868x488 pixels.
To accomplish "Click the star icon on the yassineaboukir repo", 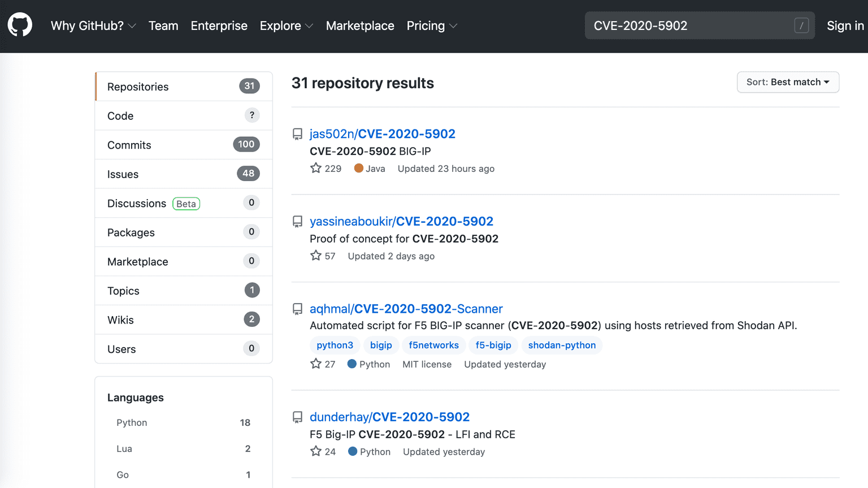I will tap(315, 256).
